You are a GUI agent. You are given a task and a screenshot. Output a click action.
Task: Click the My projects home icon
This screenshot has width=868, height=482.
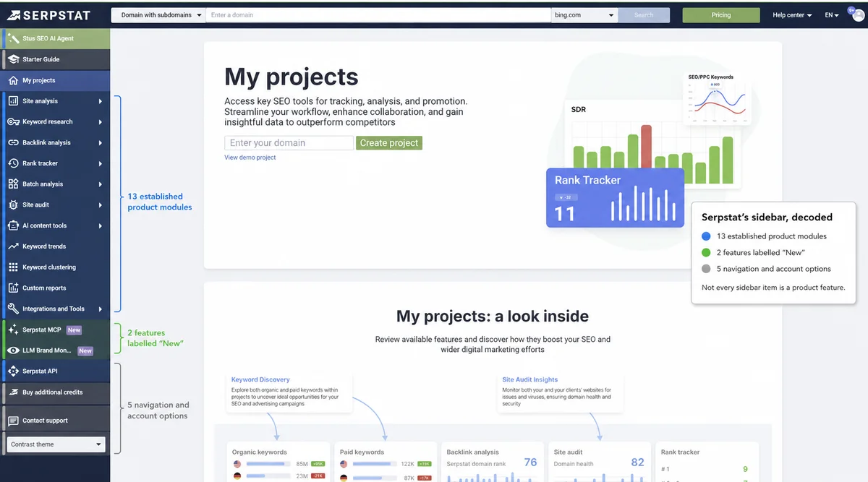[x=13, y=80]
